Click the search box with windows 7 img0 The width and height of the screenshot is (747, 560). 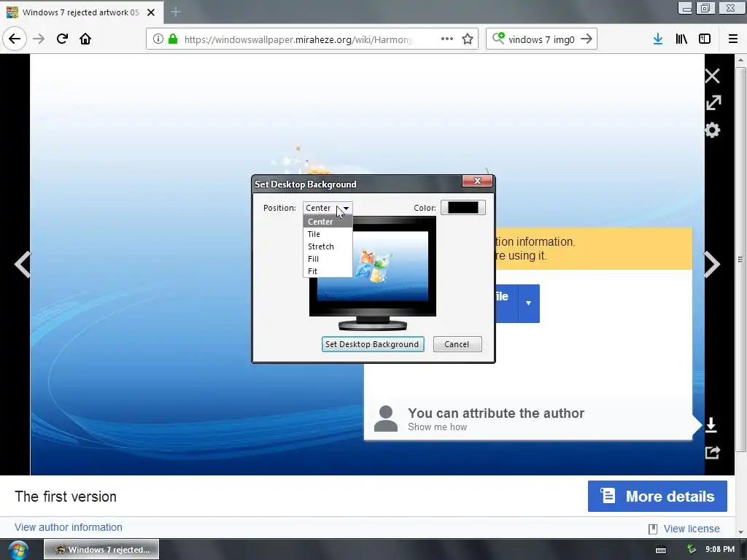541,39
